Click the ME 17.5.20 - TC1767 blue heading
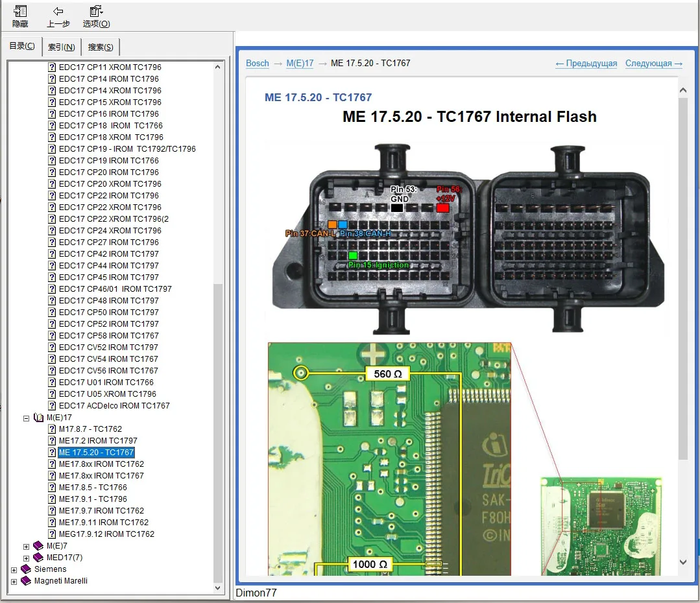Image resolution: width=700 pixels, height=603 pixels. (318, 97)
